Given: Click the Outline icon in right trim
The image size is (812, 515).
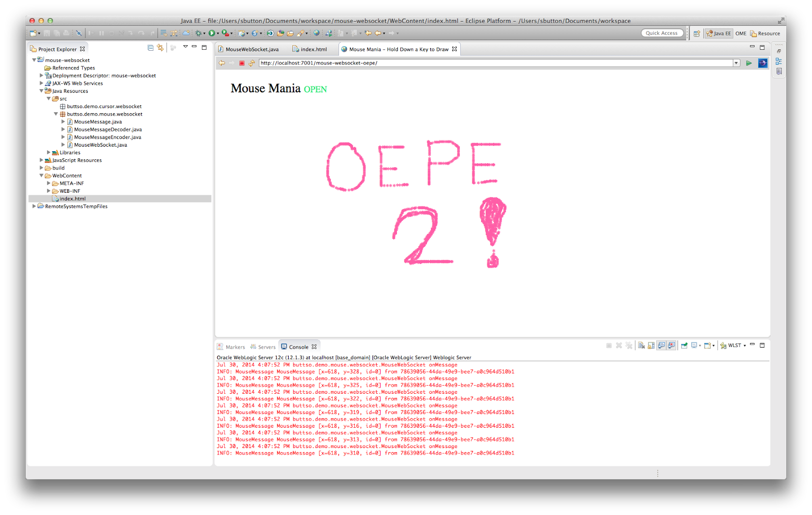Looking at the screenshot, I should pyautogui.click(x=779, y=61).
